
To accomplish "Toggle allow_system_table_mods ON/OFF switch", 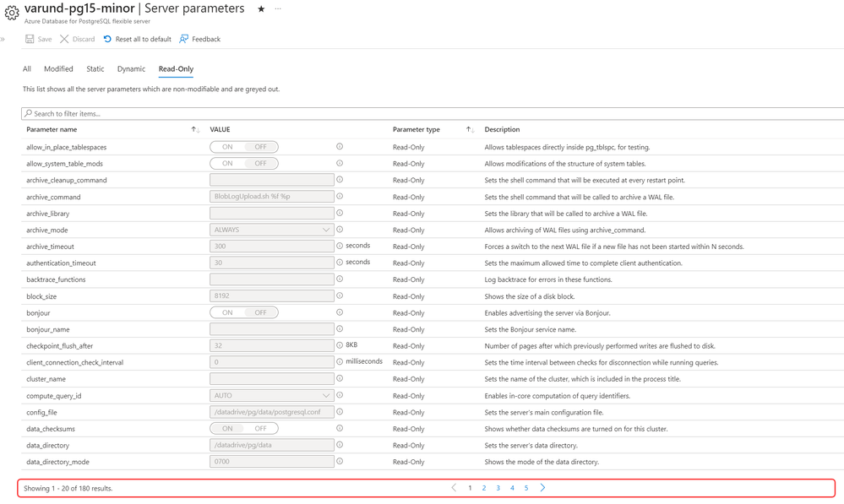I will pos(244,164).
